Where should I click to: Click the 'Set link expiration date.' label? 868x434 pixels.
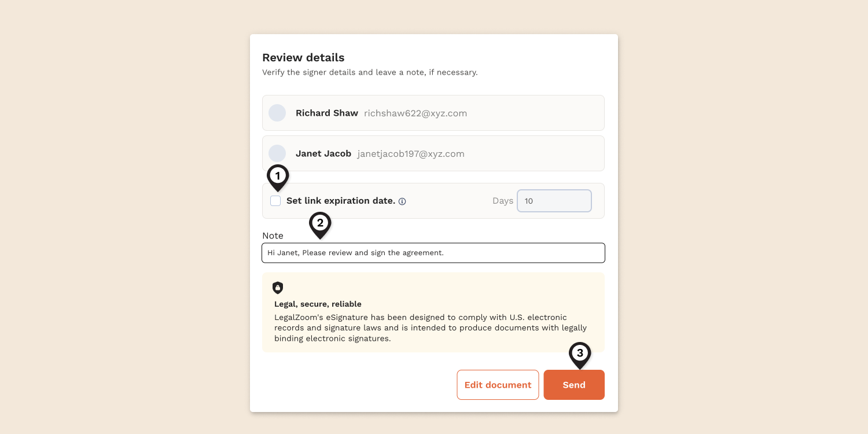(x=340, y=201)
